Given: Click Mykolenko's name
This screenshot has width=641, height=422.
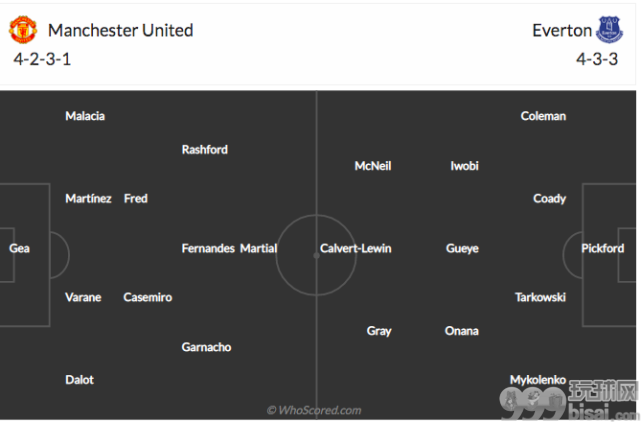Looking at the screenshot, I should point(538,380).
